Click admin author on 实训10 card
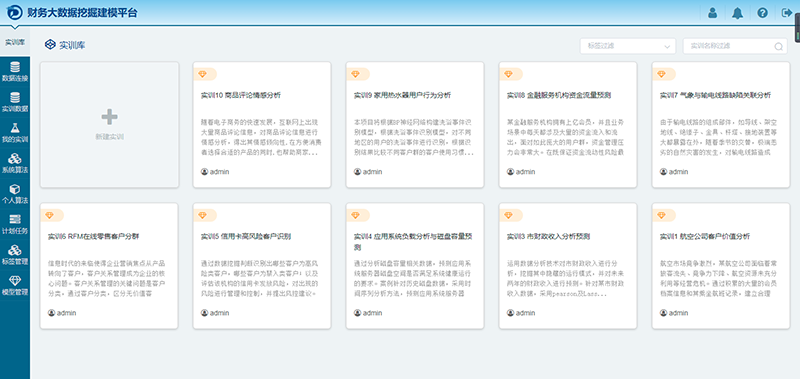Screen dimensions: 800x379 [x=215, y=171]
